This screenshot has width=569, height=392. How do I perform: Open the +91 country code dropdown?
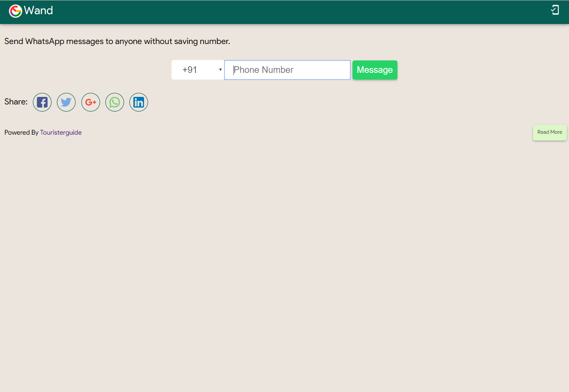tap(198, 70)
